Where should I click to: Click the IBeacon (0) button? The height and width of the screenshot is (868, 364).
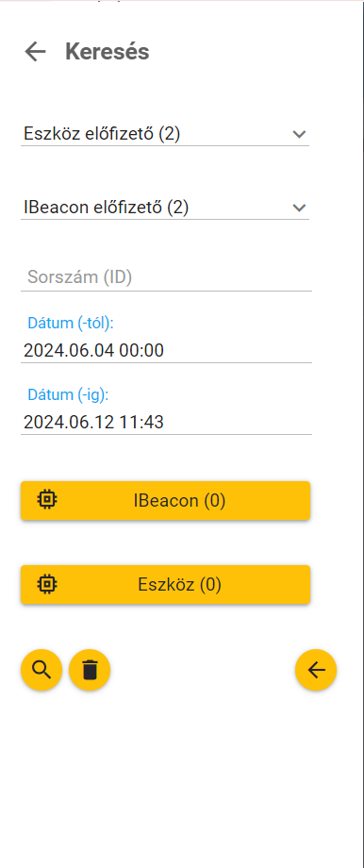tap(165, 500)
